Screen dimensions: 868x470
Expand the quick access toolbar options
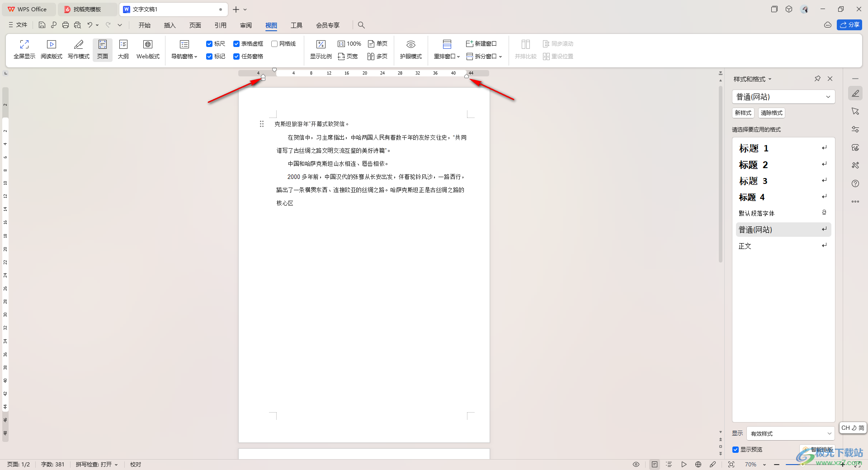(x=120, y=25)
